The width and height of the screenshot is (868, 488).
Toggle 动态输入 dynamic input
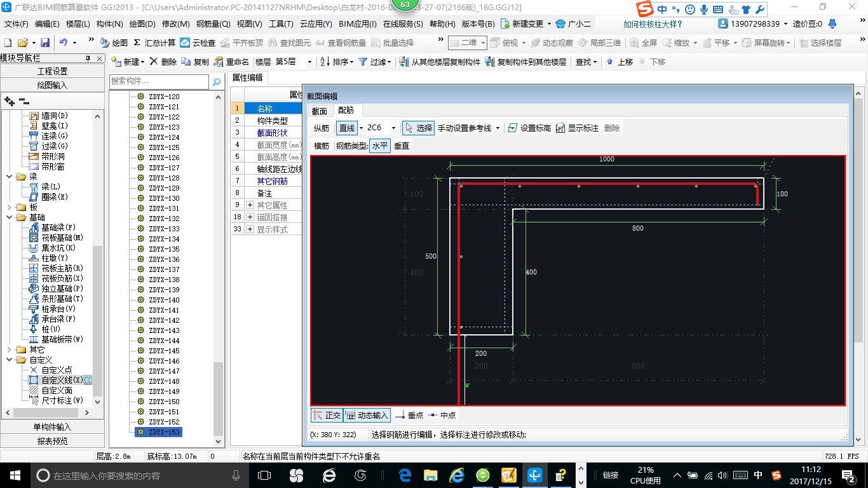point(367,415)
